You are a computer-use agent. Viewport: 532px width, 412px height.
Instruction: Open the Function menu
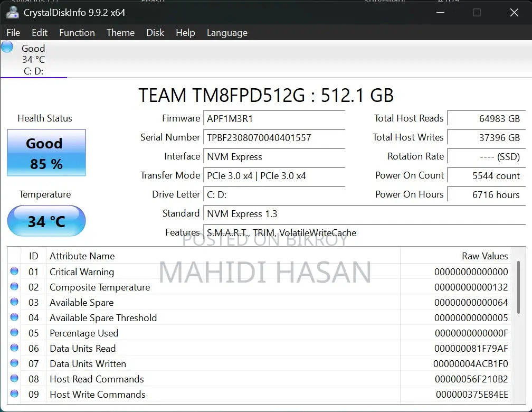pyautogui.click(x=77, y=33)
